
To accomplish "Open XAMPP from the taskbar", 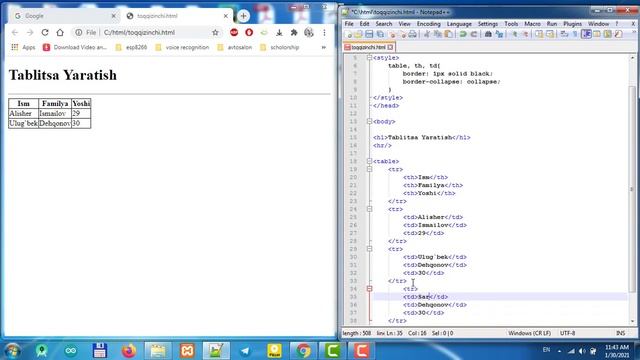I will [187, 351].
